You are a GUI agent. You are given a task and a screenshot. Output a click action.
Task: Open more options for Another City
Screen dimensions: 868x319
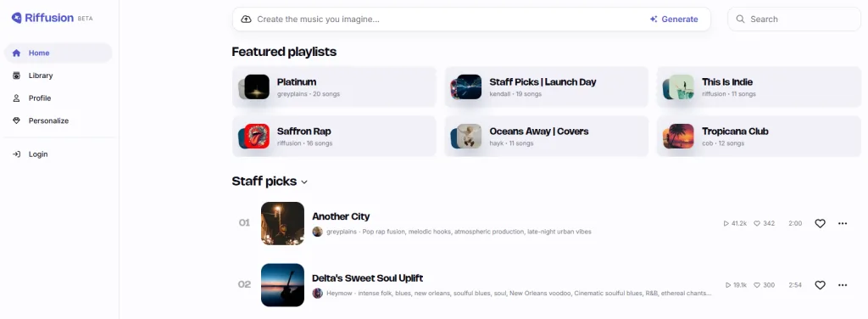843,223
